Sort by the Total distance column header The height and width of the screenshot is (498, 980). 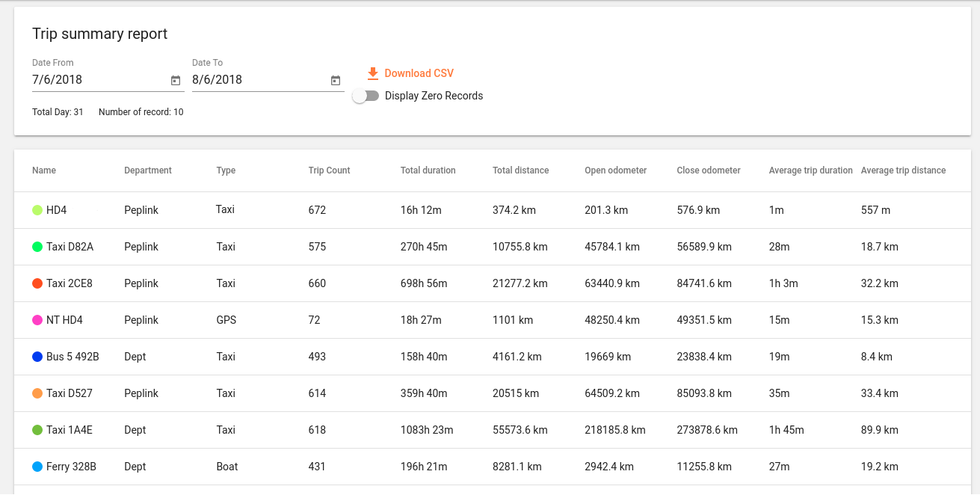coord(520,170)
